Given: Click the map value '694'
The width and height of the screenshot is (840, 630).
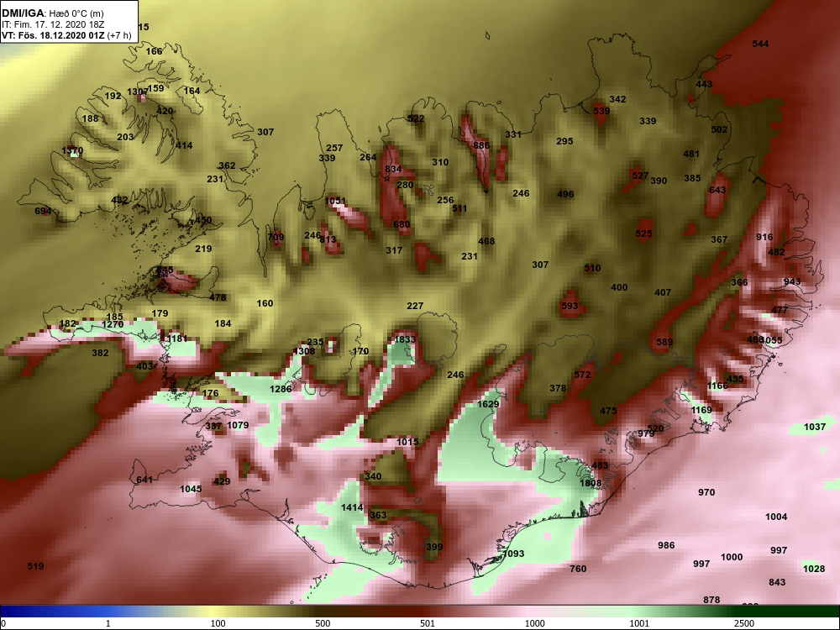Looking at the screenshot, I should (43, 211).
